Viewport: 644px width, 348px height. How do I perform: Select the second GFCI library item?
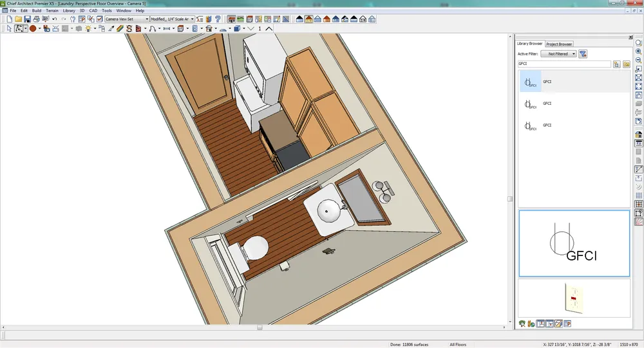[x=574, y=104]
